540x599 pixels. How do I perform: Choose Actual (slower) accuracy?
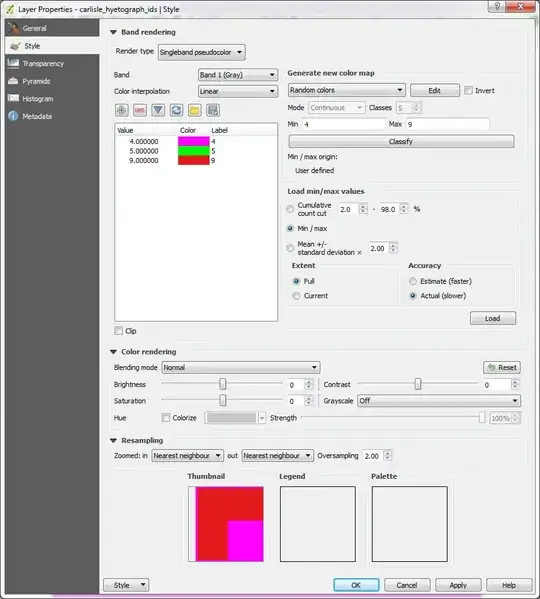point(413,296)
